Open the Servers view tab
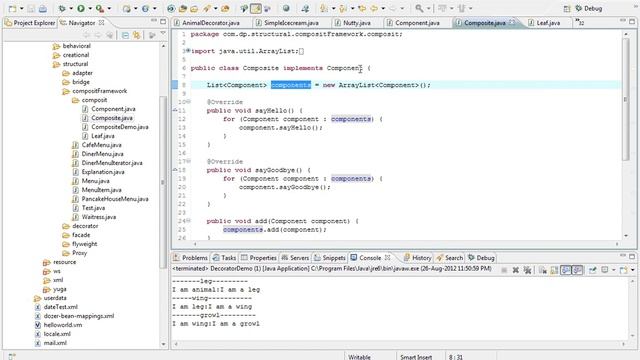Screen dimensions: 640x360 pyautogui.click(x=295, y=258)
